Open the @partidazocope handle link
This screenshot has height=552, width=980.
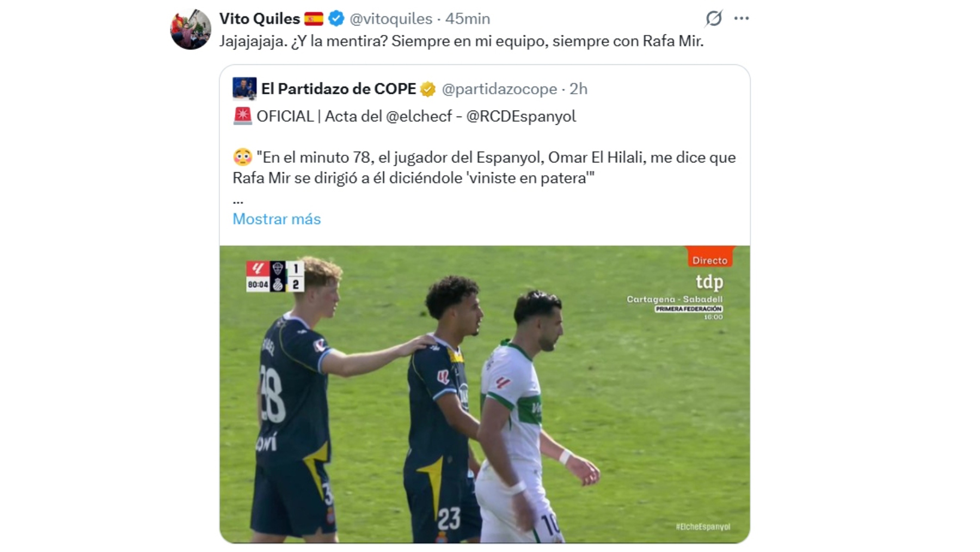pyautogui.click(x=499, y=89)
